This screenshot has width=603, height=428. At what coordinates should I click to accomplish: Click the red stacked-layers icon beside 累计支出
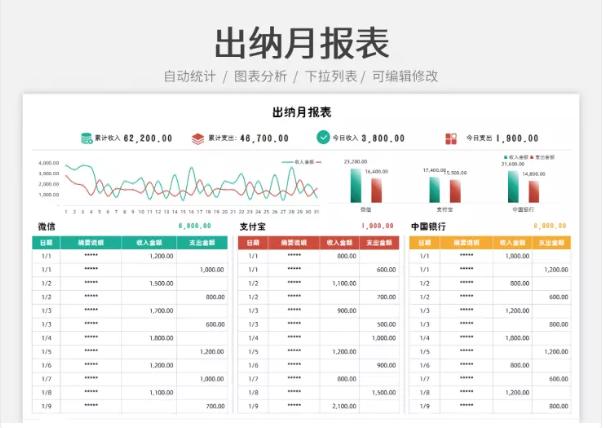pyautogui.click(x=198, y=138)
